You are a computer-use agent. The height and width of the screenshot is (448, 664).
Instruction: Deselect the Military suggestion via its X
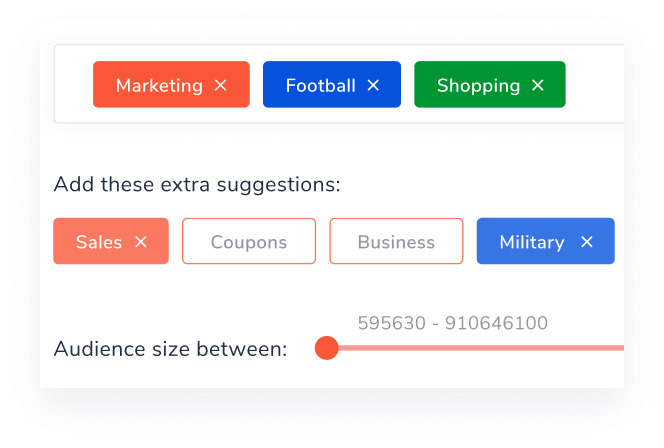pyautogui.click(x=587, y=242)
